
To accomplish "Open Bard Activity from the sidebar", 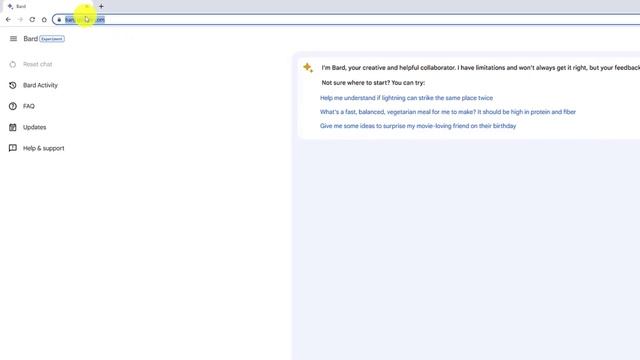I will (40, 85).
